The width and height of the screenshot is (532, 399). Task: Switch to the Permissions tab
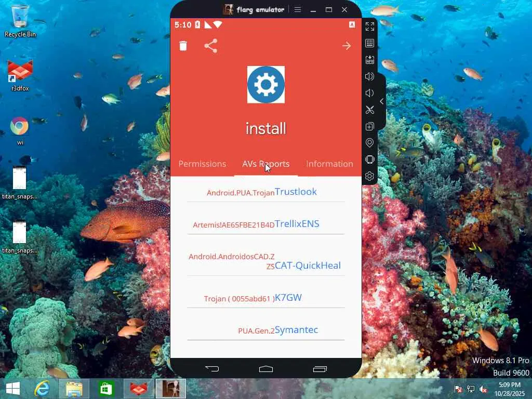(202, 164)
